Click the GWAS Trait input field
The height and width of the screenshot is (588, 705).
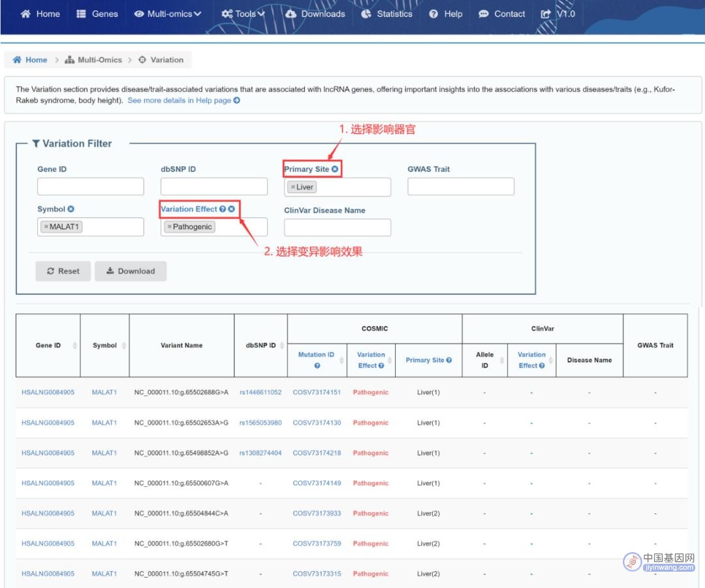click(461, 187)
